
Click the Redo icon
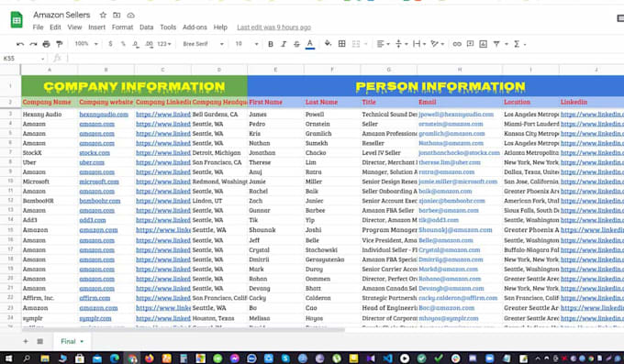coord(33,44)
